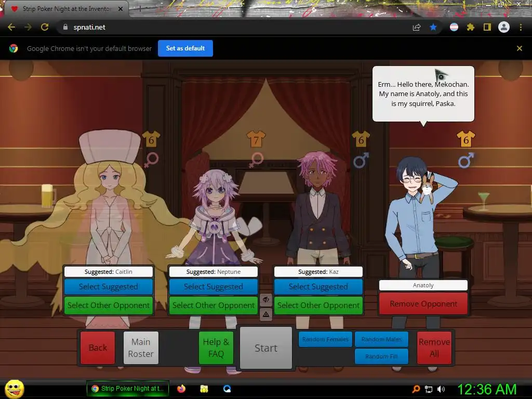Open the striped extension icon

(x=454, y=27)
